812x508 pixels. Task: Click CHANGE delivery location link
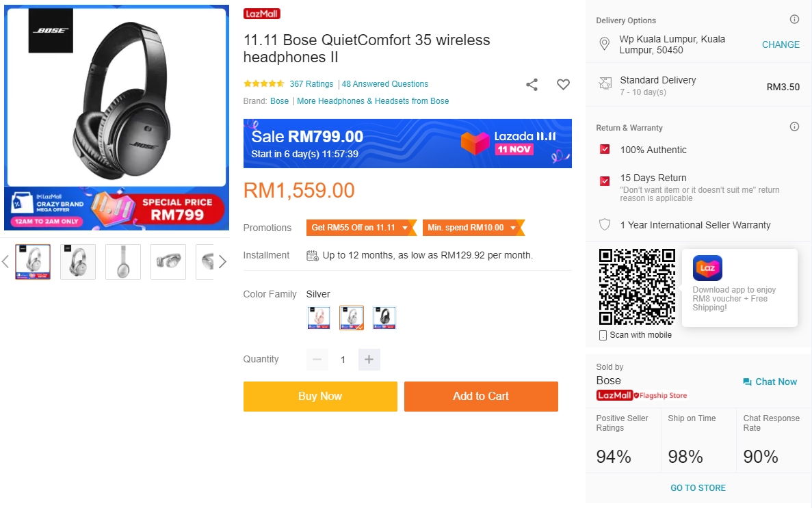(x=781, y=44)
